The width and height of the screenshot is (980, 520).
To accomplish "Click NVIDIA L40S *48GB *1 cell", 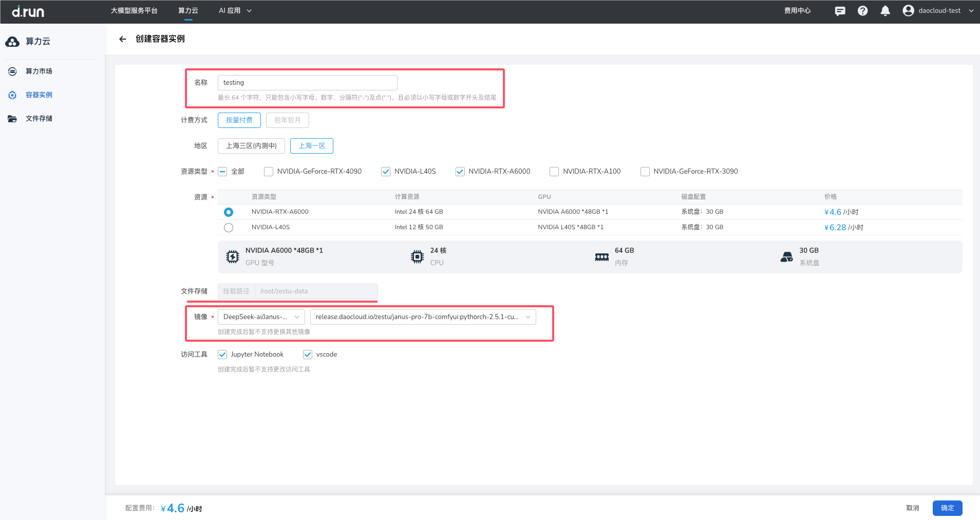I will click(x=571, y=228).
